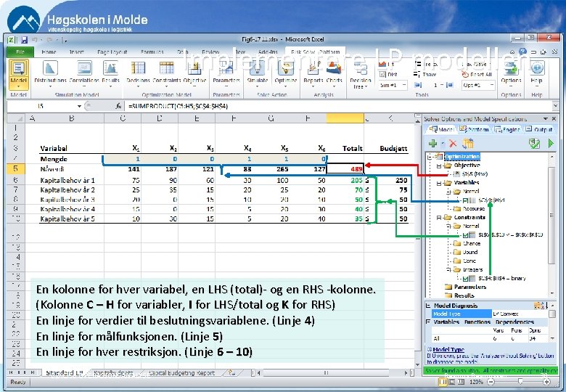The image size is (566, 392).
Task: Collapse the Optimization tree node
Action: point(430,157)
